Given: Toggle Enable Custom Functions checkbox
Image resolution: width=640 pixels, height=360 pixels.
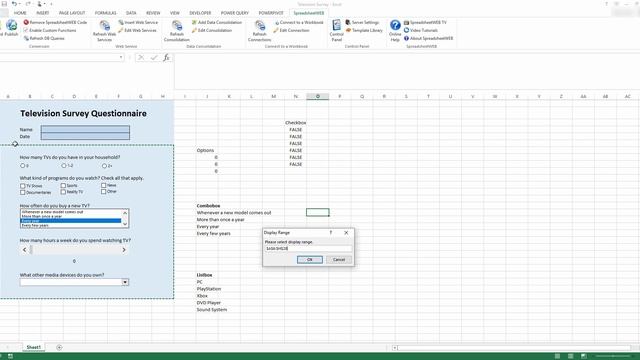Looking at the screenshot, I should pos(26,31).
